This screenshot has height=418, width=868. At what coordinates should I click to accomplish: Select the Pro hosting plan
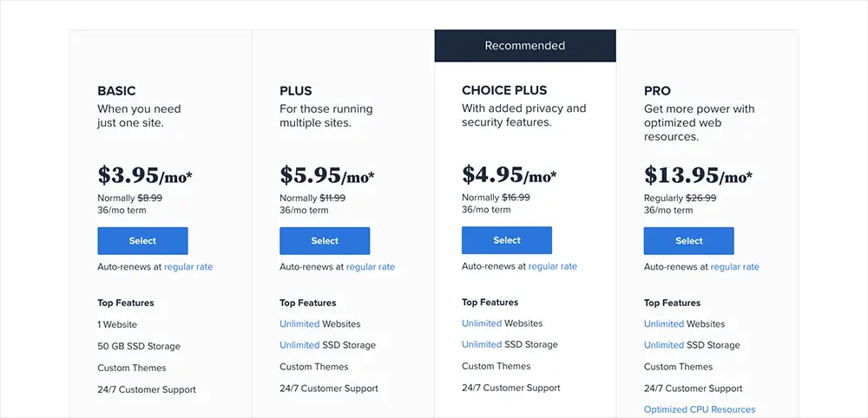[688, 240]
